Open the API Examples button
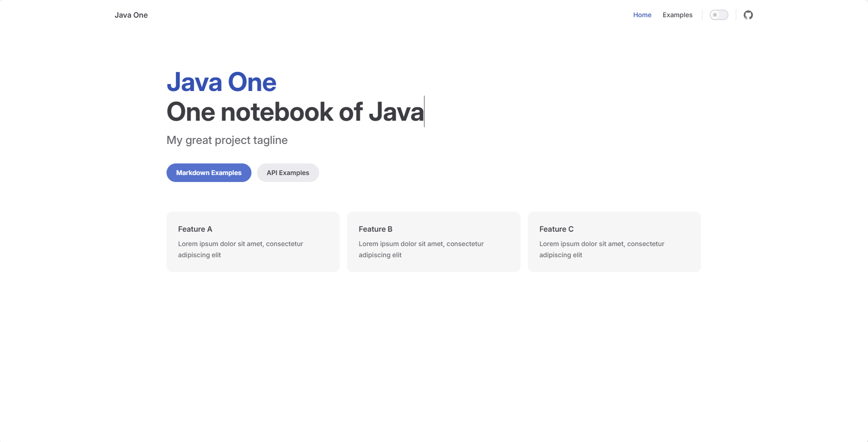This screenshot has height=442, width=868. pos(288,173)
